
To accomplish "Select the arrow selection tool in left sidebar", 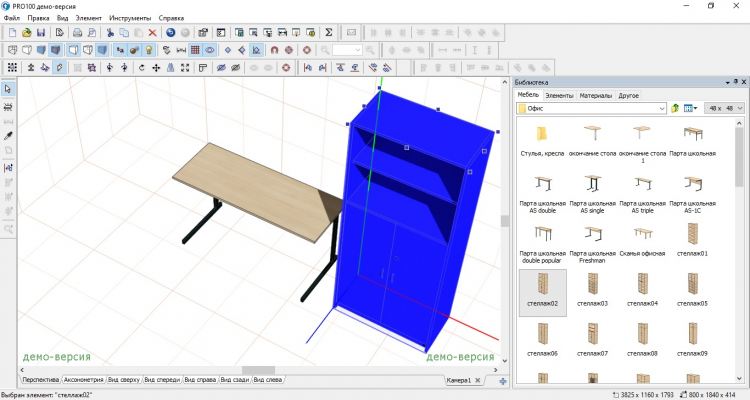I will [x=8, y=89].
